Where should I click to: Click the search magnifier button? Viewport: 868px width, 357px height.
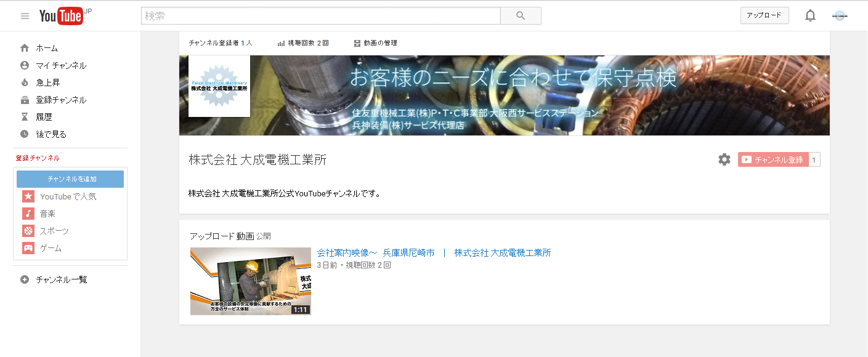point(521,16)
